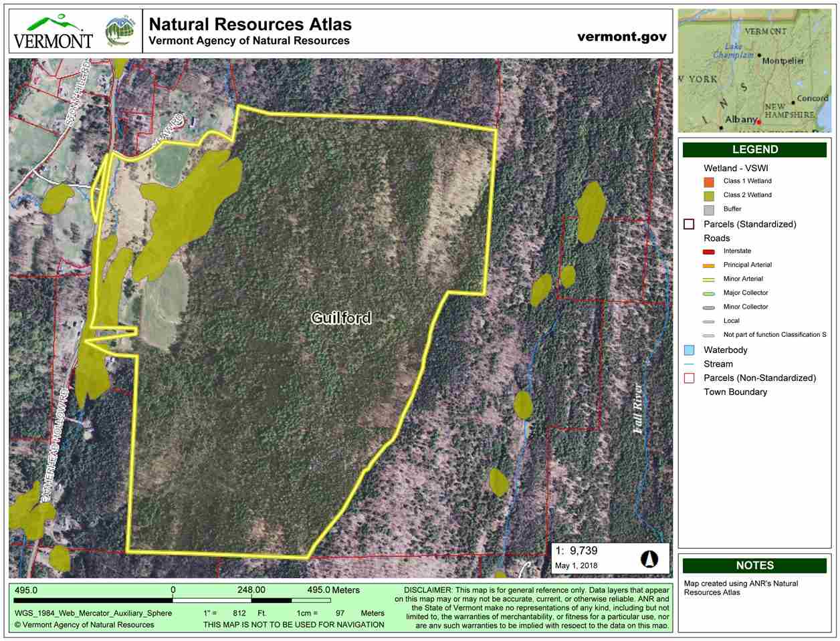Click the gray Buffer legend symbol
Viewport: 840px width, 641px height.
pos(709,210)
